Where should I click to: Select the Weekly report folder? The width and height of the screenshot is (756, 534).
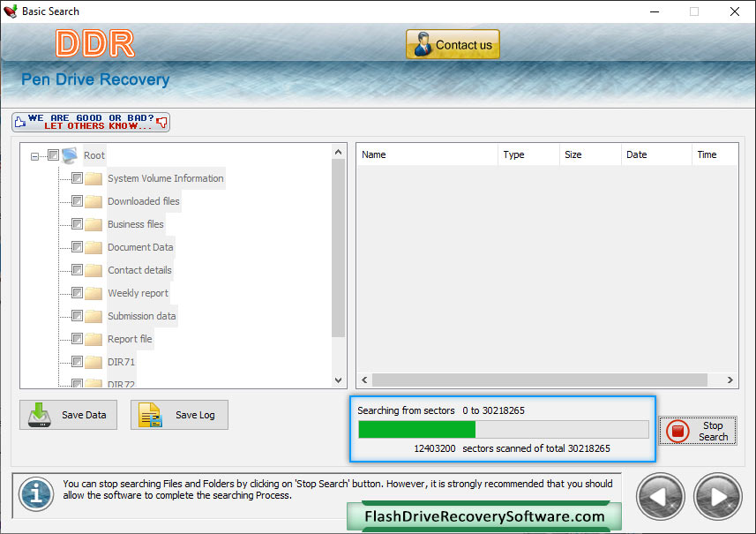tap(138, 293)
